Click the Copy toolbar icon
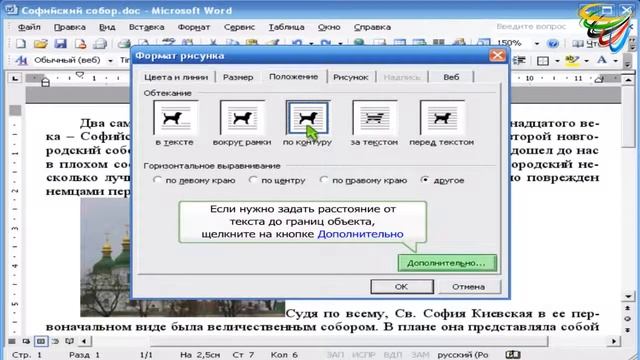Image resolution: width=640 pixels, height=360 pixels. pyautogui.click(x=232, y=43)
